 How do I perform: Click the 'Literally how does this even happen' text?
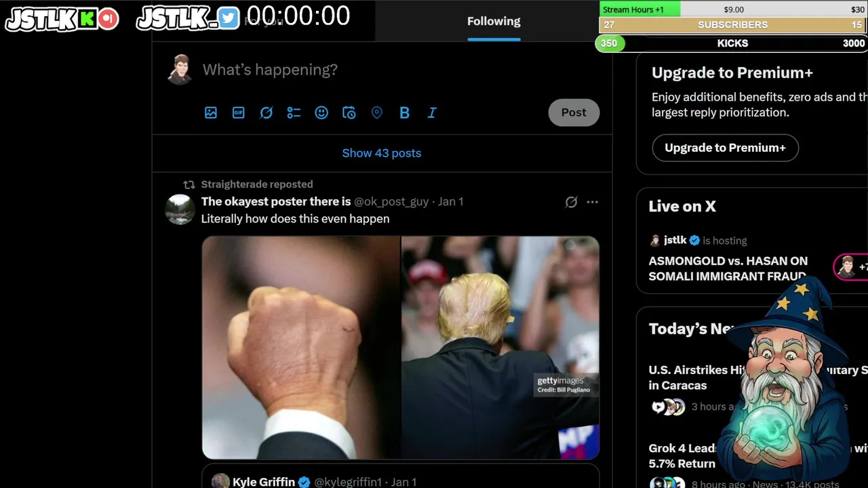pos(295,219)
